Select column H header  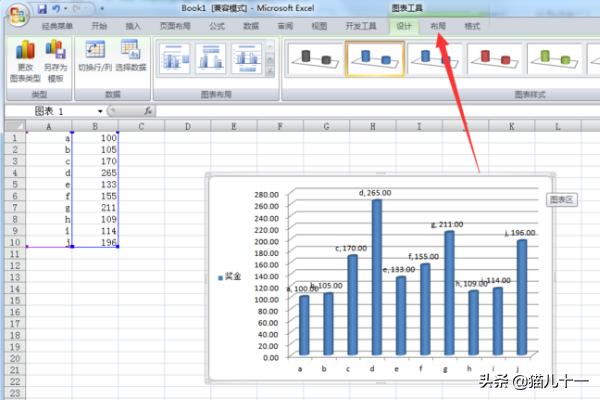(x=372, y=126)
